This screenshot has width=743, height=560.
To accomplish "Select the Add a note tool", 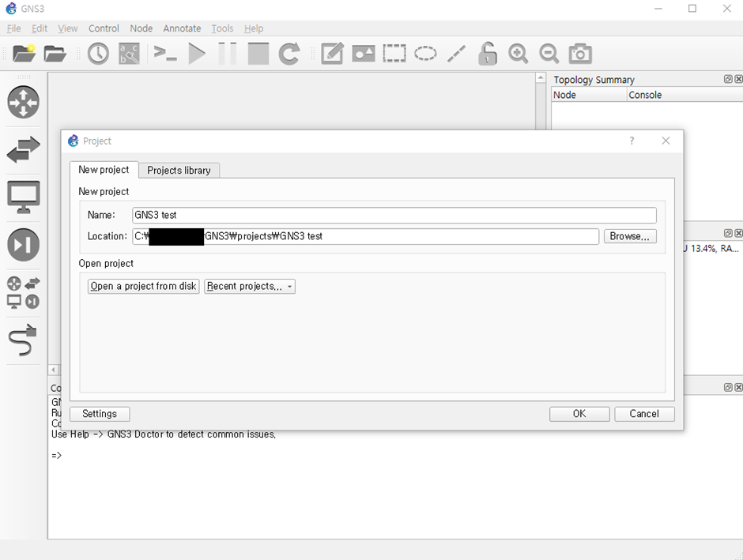I will pyautogui.click(x=332, y=54).
